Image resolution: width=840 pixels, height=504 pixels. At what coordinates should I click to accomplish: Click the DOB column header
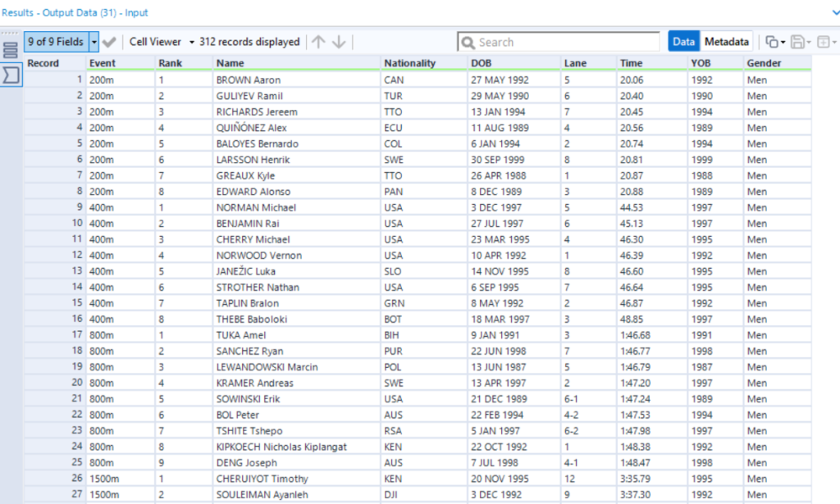click(x=514, y=63)
